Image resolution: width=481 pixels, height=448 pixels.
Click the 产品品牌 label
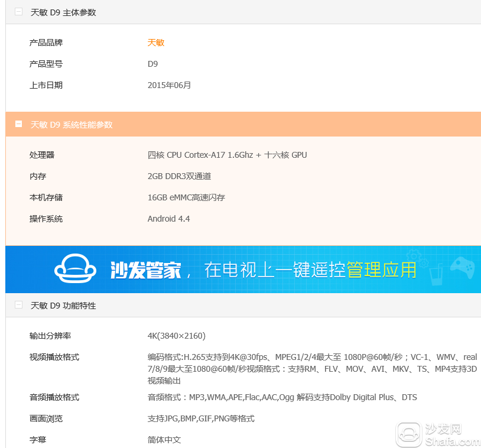[x=46, y=43]
